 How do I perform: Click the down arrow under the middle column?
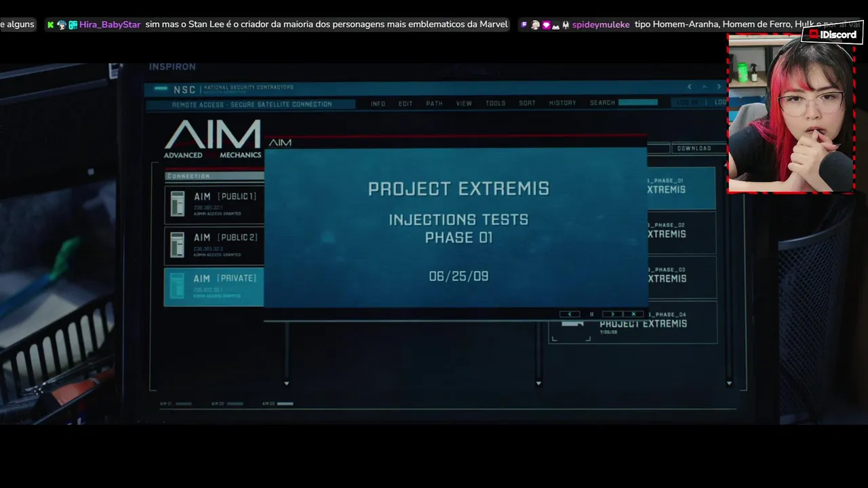coord(538,384)
